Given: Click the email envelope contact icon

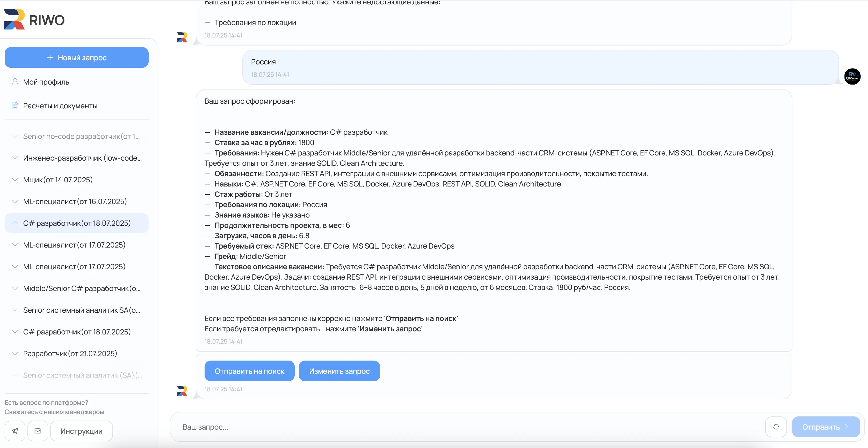Looking at the screenshot, I should [38, 431].
